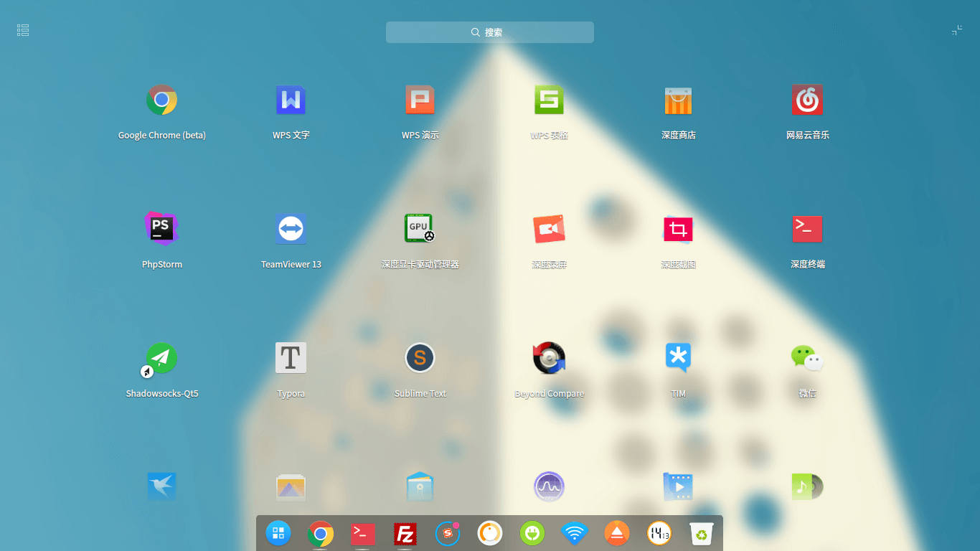Launch WPS 文字
This screenshot has height=551, width=980.
291,100
